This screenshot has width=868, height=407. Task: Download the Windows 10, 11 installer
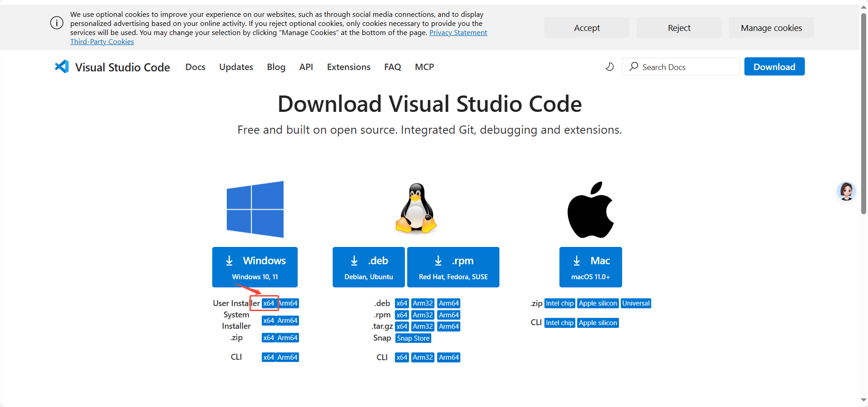coord(255,267)
